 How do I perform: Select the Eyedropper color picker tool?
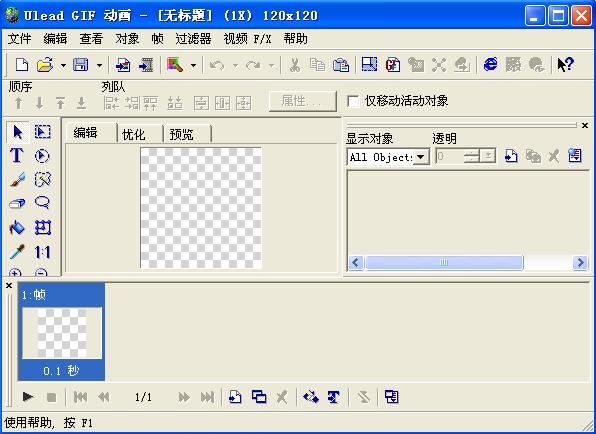click(17, 251)
